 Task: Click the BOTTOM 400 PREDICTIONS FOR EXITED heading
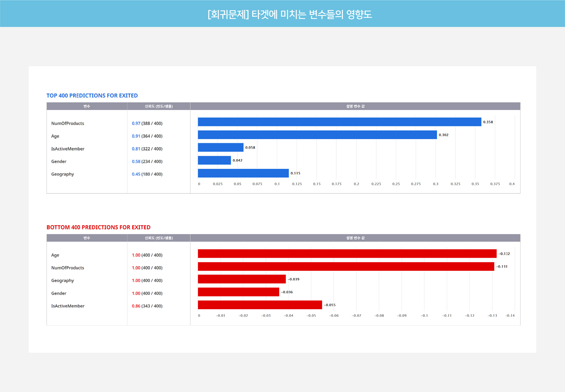[x=98, y=227]
